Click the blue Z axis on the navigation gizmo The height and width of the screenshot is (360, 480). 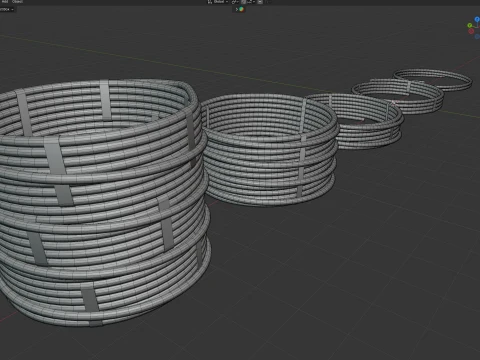(x=477, y=20)
